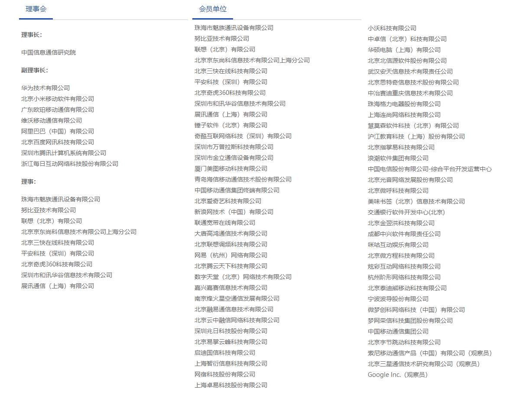Image resolution: width=532 pixels, height=402 pixels.
Task: Click 上海连尚网络科技有限公司
Action: (x=404, y=115)
